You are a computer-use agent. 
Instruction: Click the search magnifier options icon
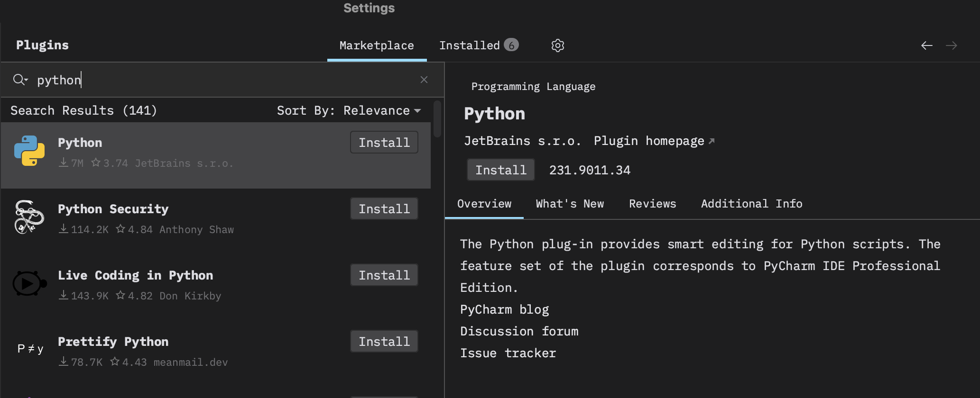click(20, 80)
